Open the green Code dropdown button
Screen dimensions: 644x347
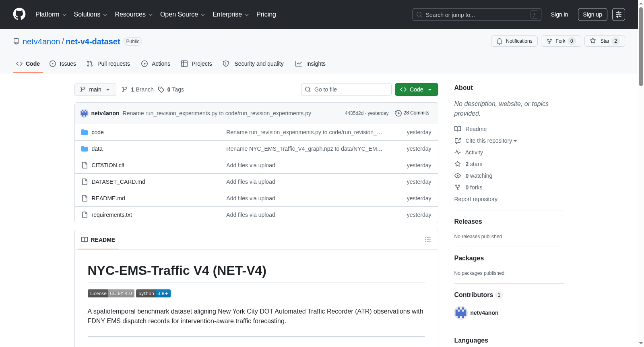point(417,89)
